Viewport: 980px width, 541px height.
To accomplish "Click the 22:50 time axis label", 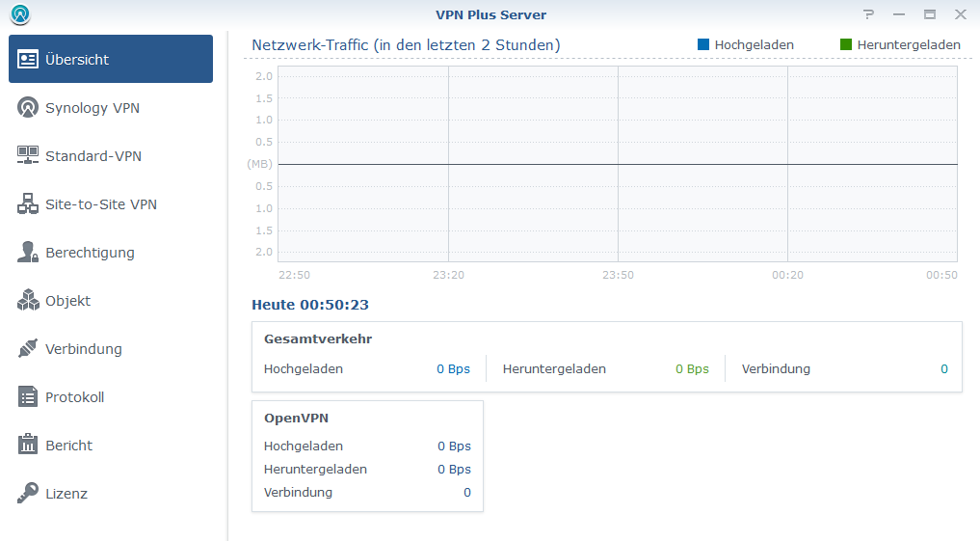I will [x=294, y=275].
